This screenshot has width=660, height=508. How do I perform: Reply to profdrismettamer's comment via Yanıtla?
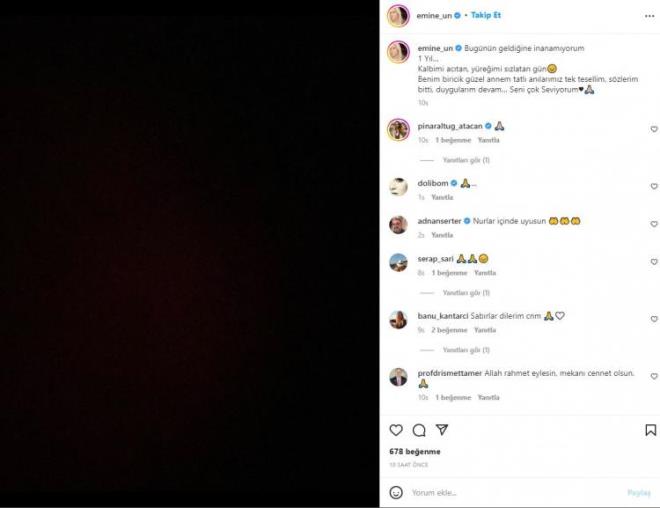pyautogui.click(x=488, y=397)
